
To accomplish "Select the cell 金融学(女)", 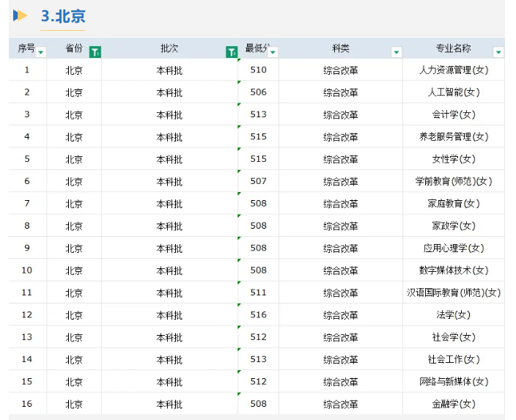I will pyautogui.click(x=454, y=404).
